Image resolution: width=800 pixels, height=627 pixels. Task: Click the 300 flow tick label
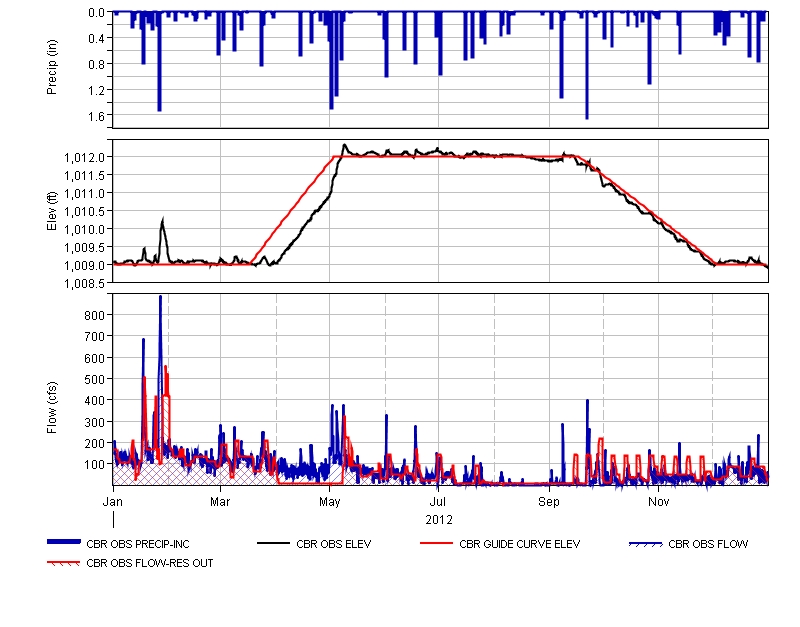95,422
